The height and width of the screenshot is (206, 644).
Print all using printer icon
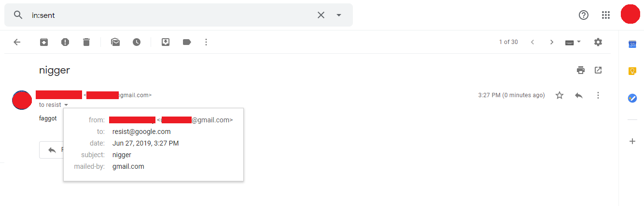[x=581, y=70]
